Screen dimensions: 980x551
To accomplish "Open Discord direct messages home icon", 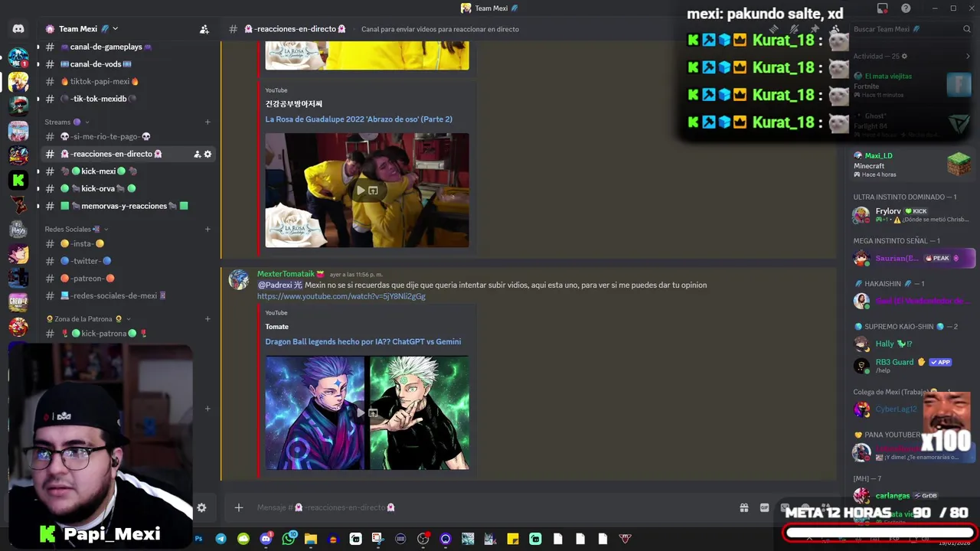I will click(x=18, y=29).
